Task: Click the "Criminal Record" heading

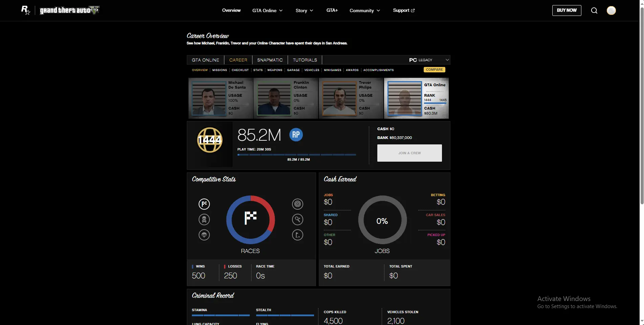Action: 213,296
